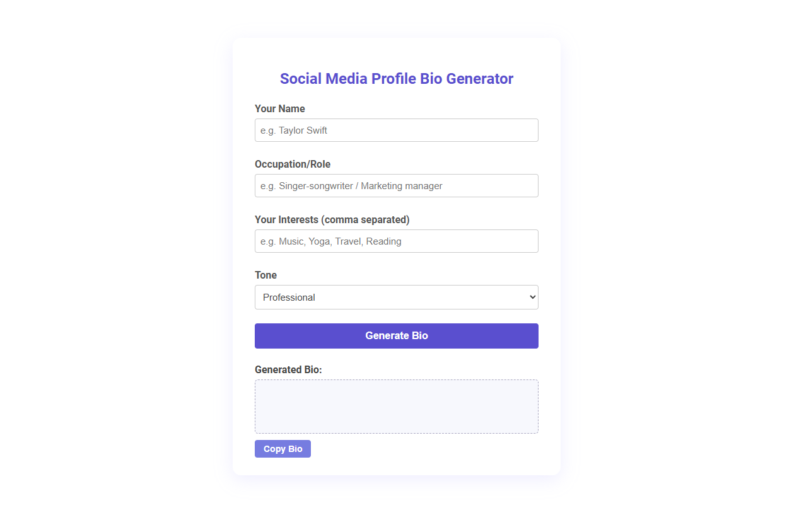
Task: Click the Generated Bio heading
Action: tap(289, 369)
